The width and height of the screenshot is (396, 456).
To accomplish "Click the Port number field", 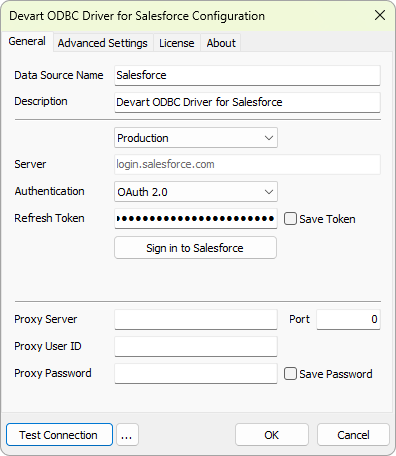I will coord(348,319).
